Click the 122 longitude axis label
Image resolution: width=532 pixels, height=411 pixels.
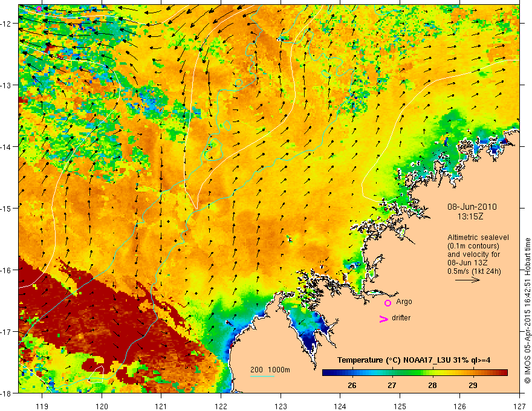point(221,406)
